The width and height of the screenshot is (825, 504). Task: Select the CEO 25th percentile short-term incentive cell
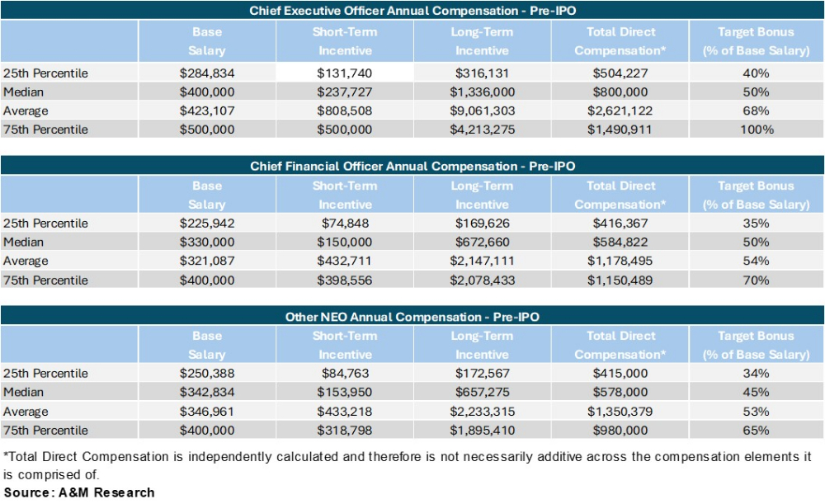(x=345, y=73)
